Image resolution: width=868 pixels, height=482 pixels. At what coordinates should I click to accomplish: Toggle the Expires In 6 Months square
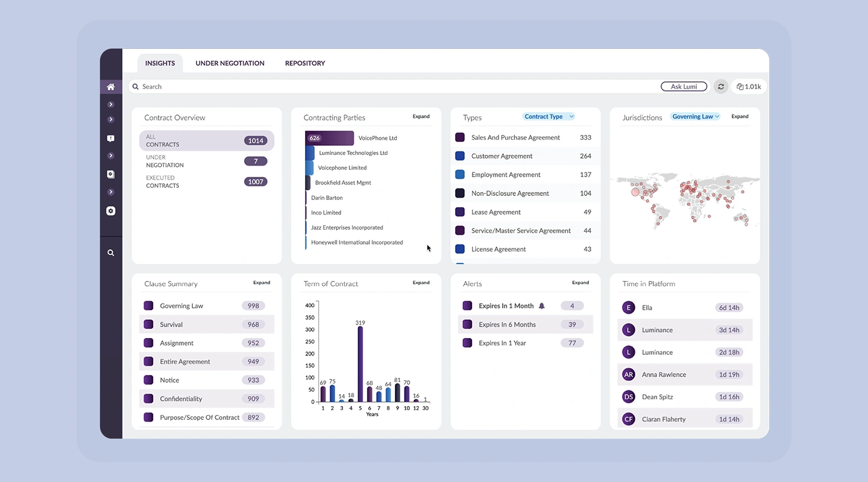[x=467, y=324]
